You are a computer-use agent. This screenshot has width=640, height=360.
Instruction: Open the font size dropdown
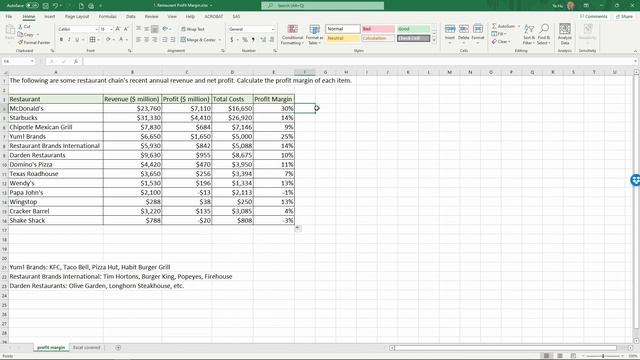click(111, 29)
